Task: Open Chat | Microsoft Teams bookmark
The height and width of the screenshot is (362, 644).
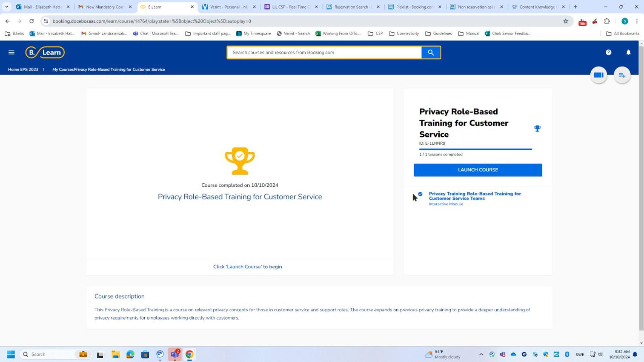Action: pos(156,34)
